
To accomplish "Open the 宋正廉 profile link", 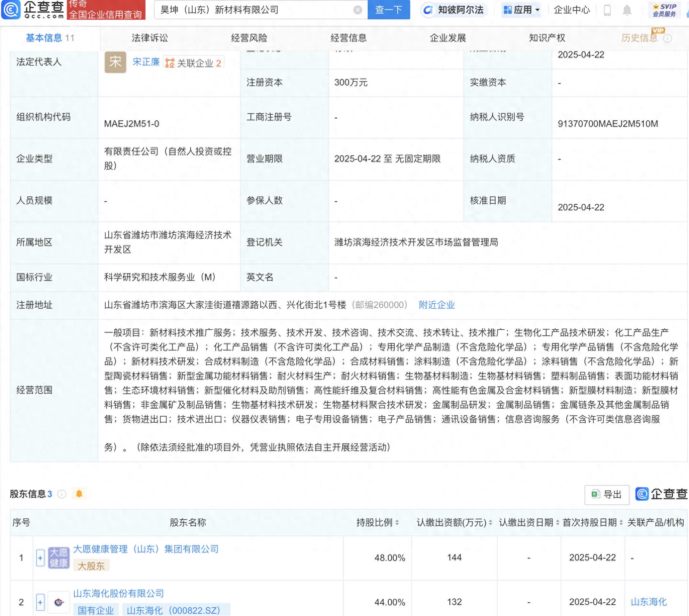I will coord(146,62).
